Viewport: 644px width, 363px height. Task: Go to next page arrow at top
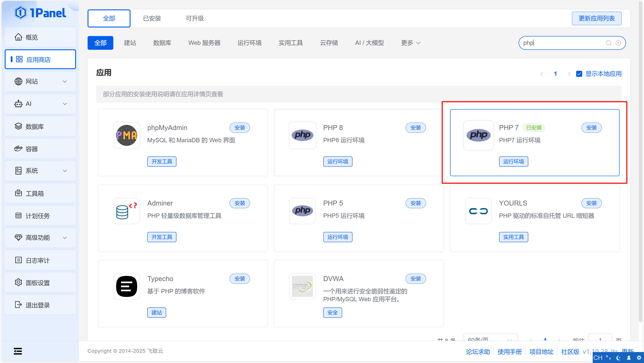pos(569,74)
